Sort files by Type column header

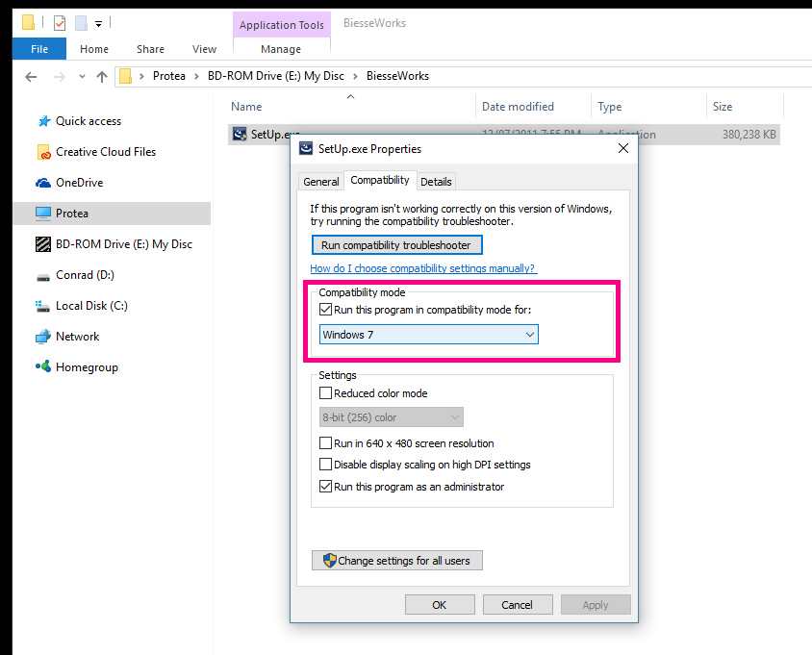coord(610,107)
